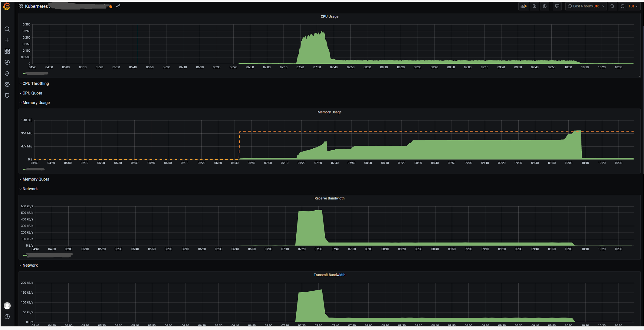Select the Explore compass icon

point(7,62)
